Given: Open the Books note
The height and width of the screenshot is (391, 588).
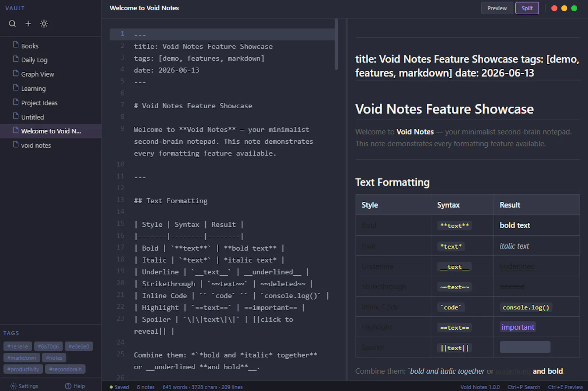Looking at the screenshot, I should (51, 46).
